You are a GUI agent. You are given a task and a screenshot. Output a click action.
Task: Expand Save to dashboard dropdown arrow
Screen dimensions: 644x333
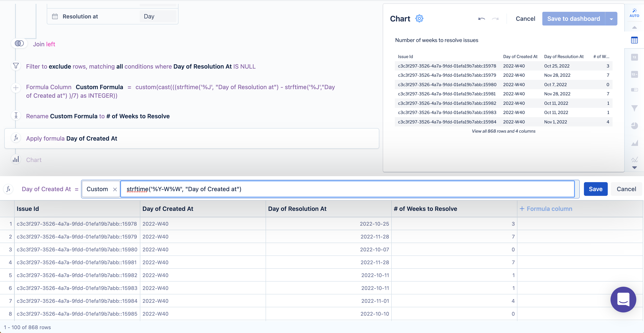click(x=611, y=19)
